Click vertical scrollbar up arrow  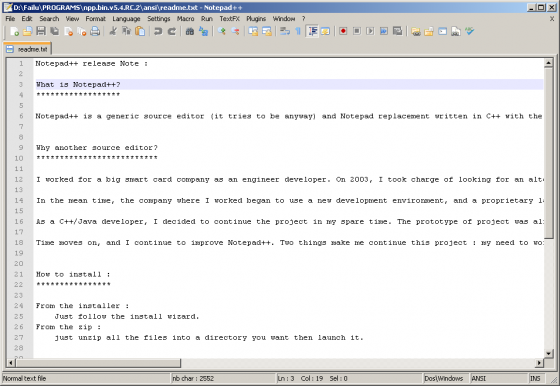[x=548, y=63]
